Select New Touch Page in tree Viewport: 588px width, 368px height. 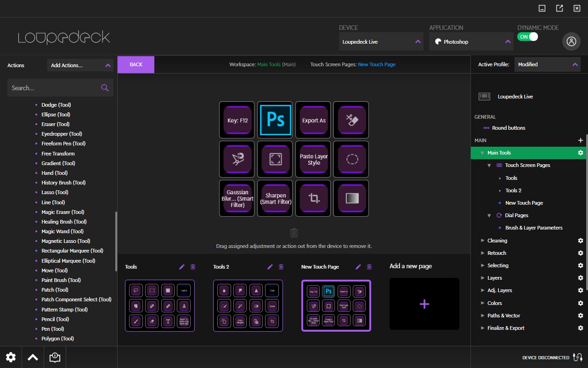524,203
